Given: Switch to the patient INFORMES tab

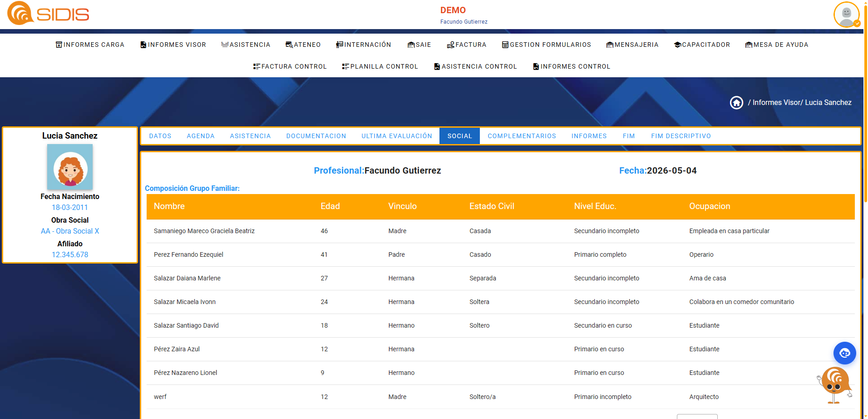Looking at the screenshot, I should click(x=589, y=136).
